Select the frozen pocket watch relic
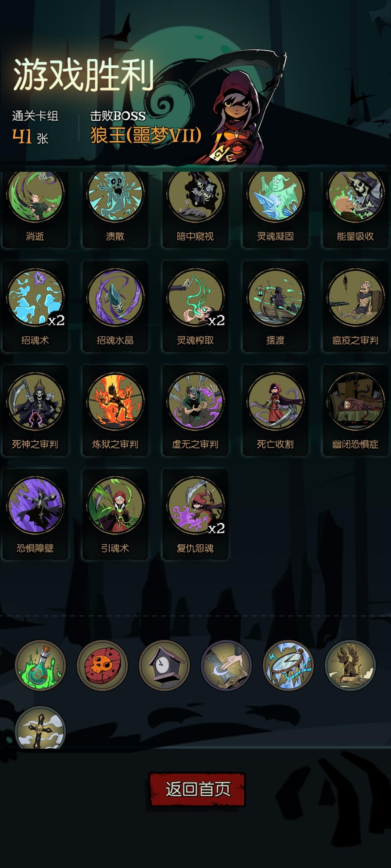391x868 pixels. pos(288,665)
